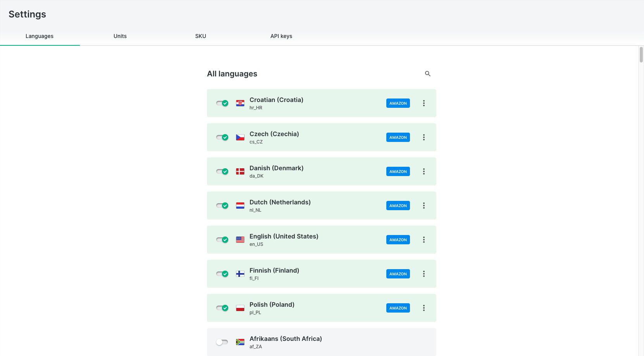Click the hr_HR locale code
The height and width of the screenshot is (356, 644).
pyautogui.click(x=256, y=108)
